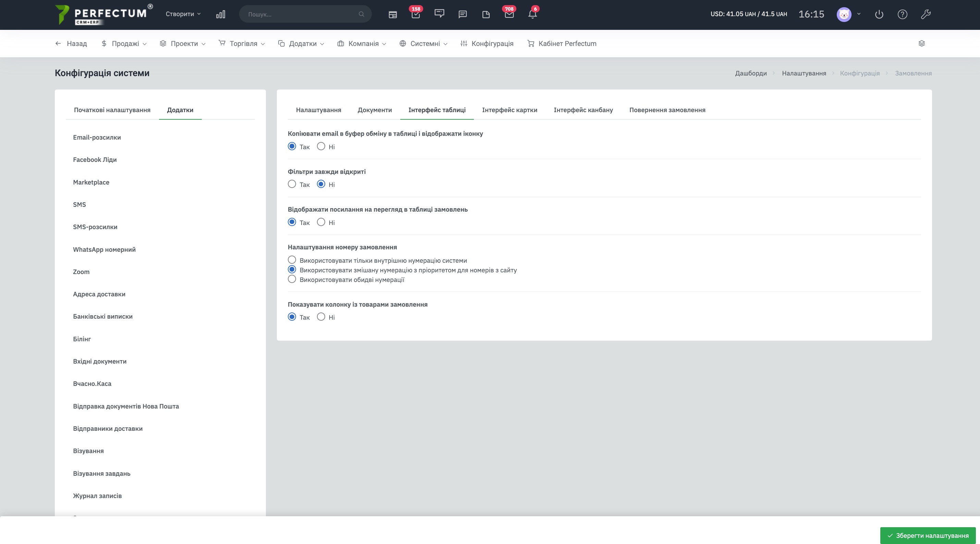The height and width of the screenshot is (544, 980).
Task: Switch to the Інтерфейс картки tab
Action: [x=510, y=110]
